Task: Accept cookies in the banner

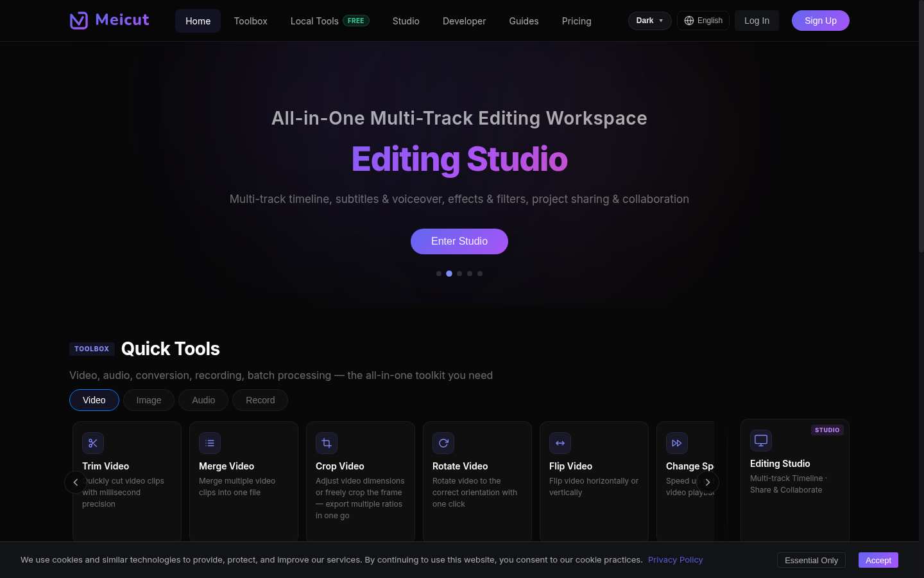Action: [878, 560]
